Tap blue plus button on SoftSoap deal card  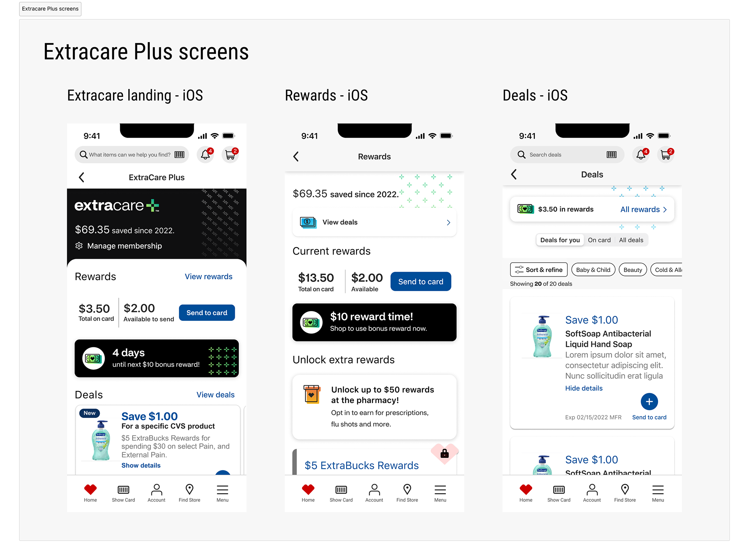(650, 402)
